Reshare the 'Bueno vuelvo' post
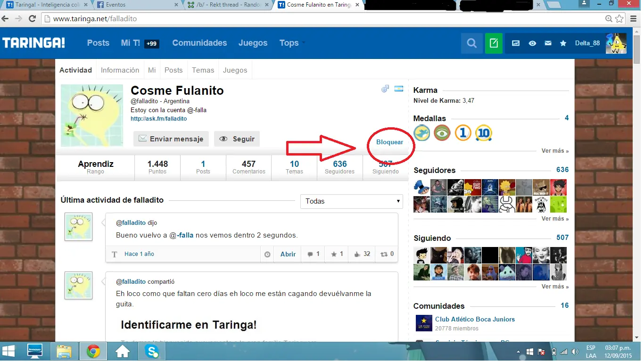 click(x=387, y=254)
